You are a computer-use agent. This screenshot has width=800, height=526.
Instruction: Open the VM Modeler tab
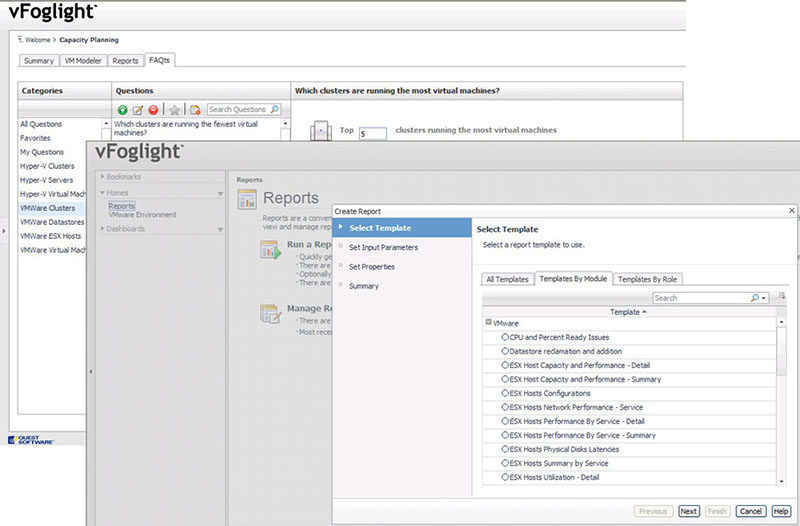click(83, 61)
